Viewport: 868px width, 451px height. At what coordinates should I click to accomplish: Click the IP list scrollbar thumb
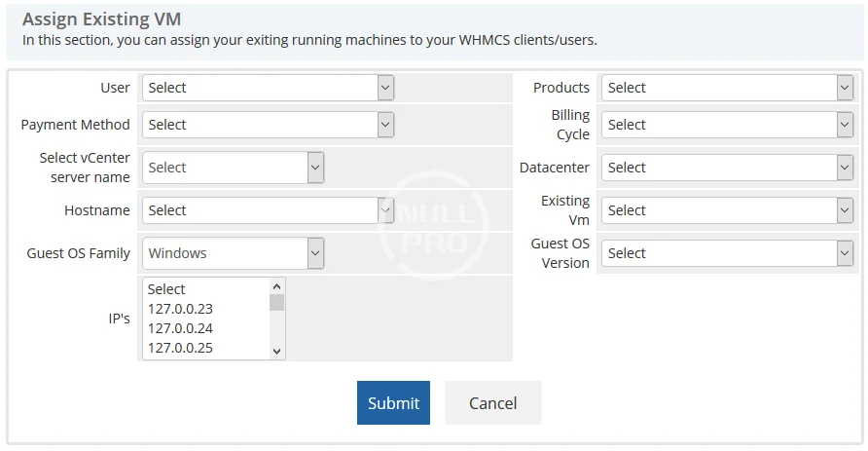[x=277, y=302]
